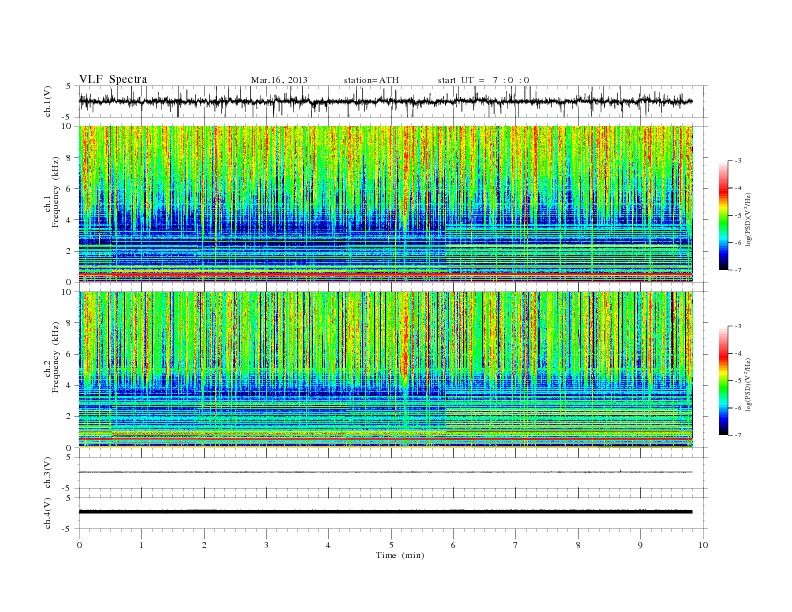This screenshot has height=612, width=792.
Task: Click the date text "Mar.16, 2013"
Action: tap(279, 80)
